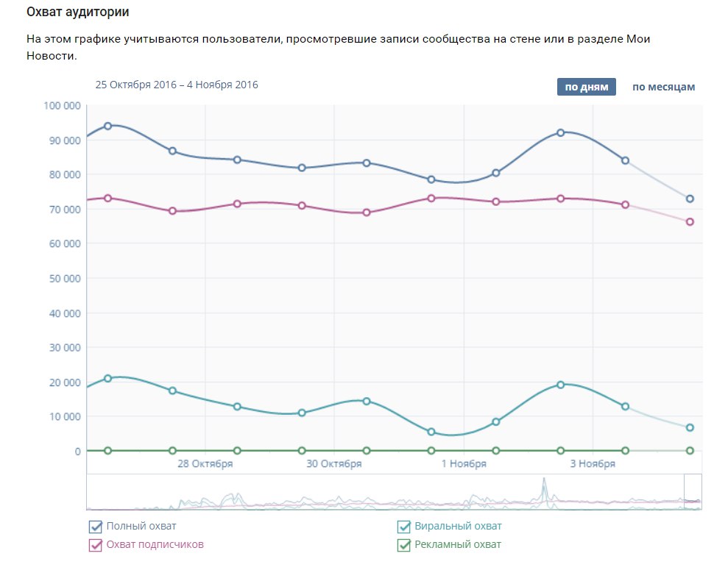
Task: Click the Полный охват point near 92 000
Action: 560,132
